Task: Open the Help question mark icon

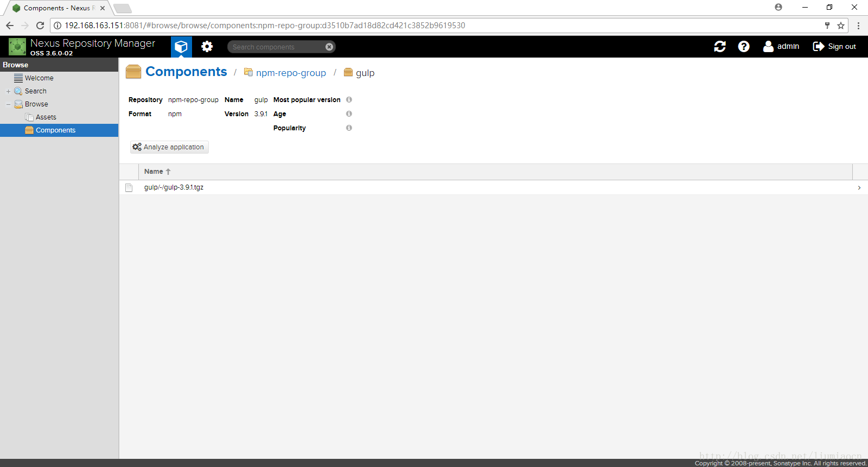Action: point(744,47)
